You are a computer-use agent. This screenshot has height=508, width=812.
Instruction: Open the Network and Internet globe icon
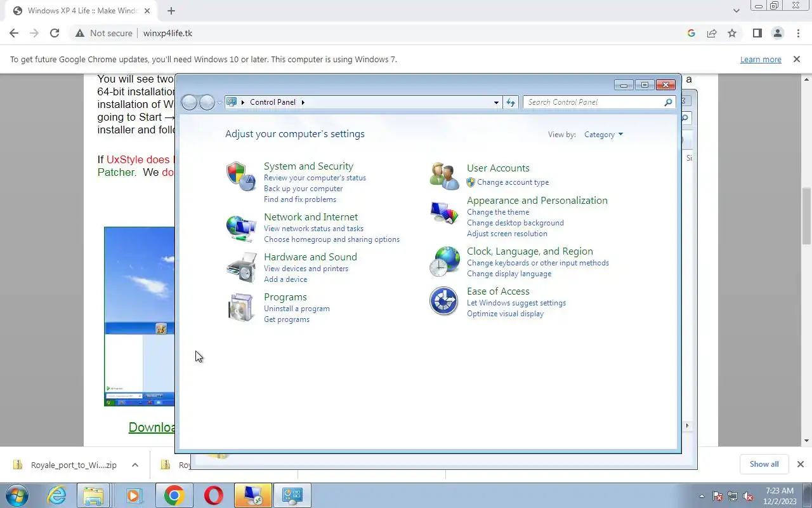(x=241, y=228)
